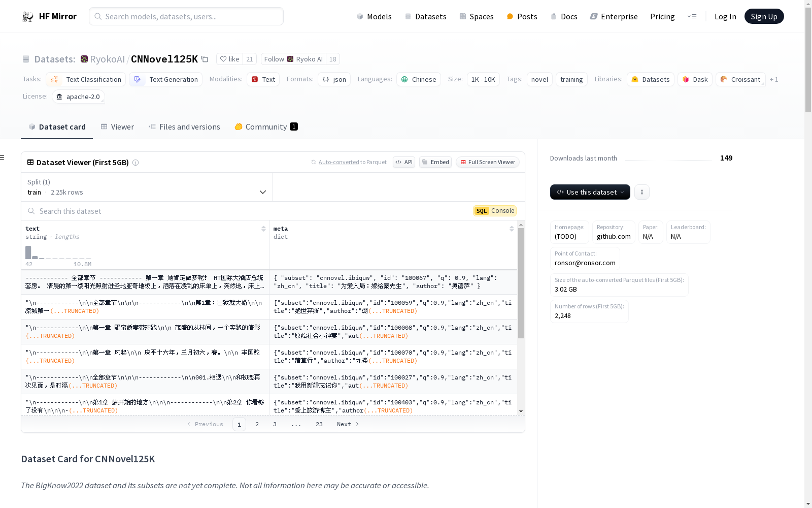Open the Models page
This screenshot has width=812, height=508.
click(374, 16)
